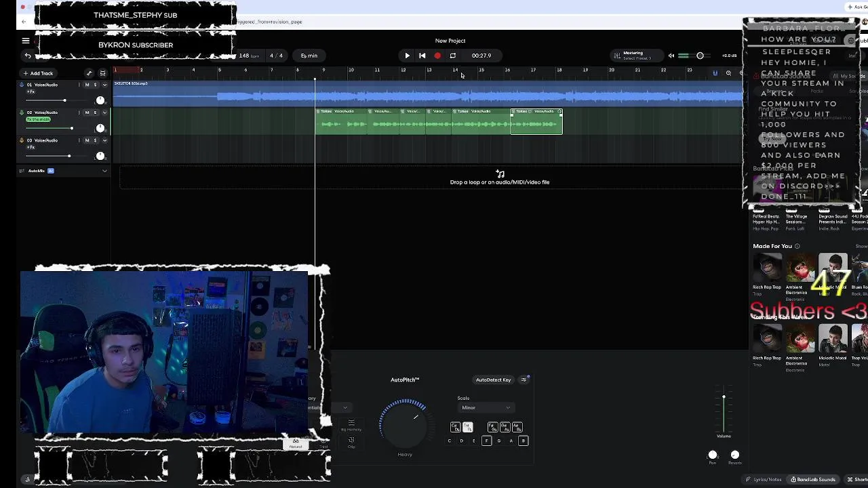Select the last green Takes clip

536,121
